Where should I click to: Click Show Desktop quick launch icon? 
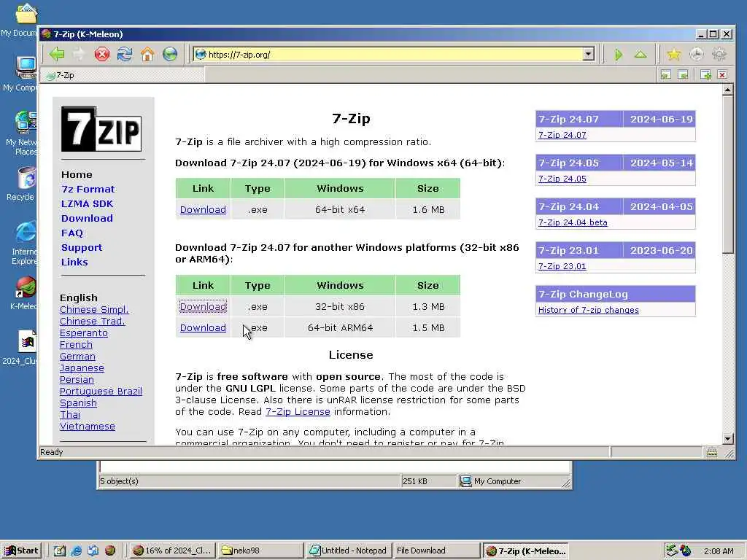60,551
